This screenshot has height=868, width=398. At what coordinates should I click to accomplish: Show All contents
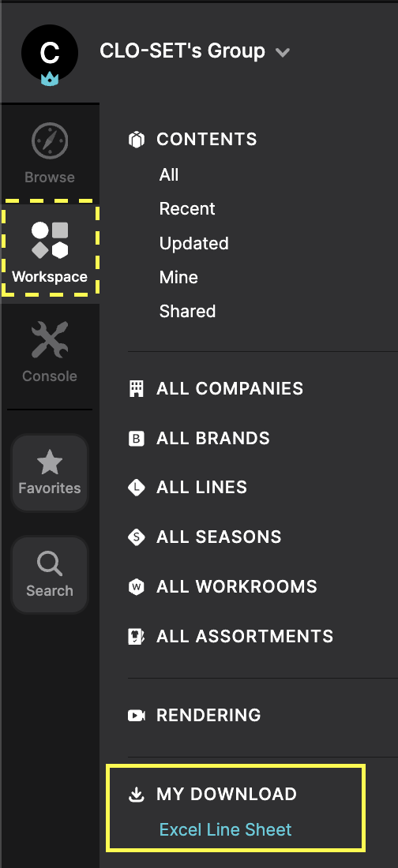[169, 175]
